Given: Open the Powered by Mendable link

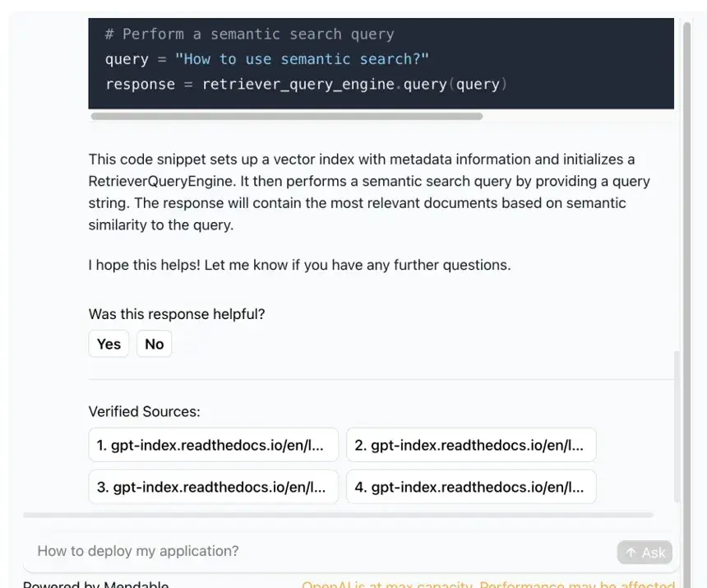Looking at the screenshot, I should (95, 585).
